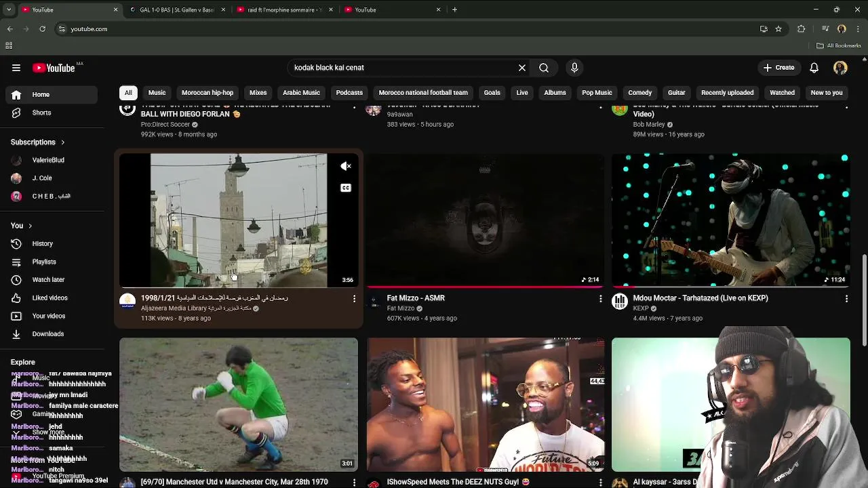Select the Pop Music chip

click(x=597, y=93)
